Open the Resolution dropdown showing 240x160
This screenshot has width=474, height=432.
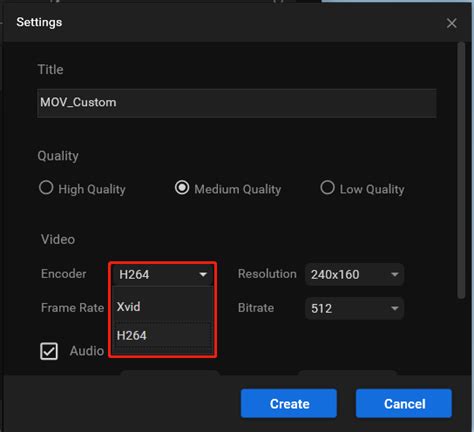(354, 274)
